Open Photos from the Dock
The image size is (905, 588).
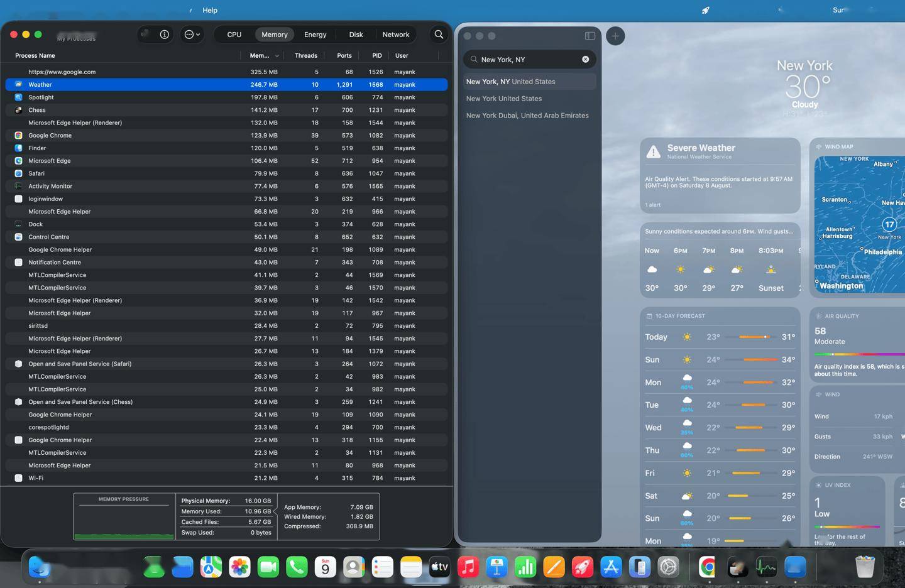239,567
